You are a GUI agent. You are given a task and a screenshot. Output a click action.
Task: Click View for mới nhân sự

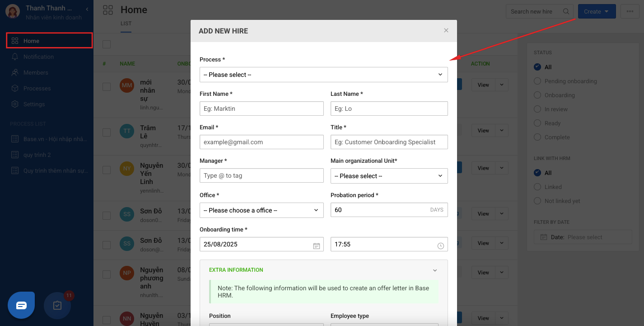483,85
